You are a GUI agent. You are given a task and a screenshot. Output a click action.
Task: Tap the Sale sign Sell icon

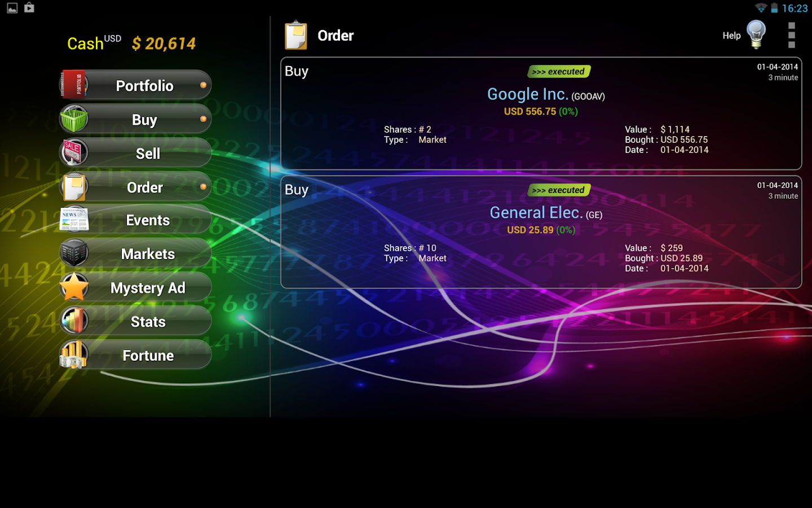point(74,152)
